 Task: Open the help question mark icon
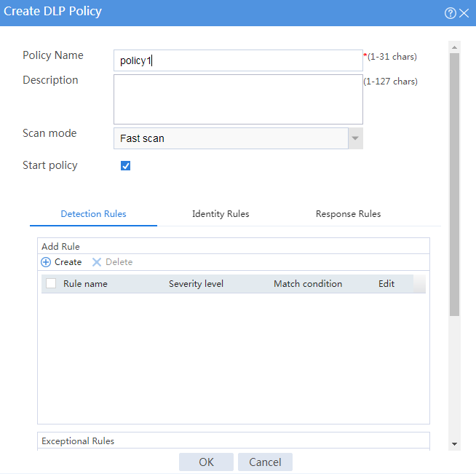coord(451,13)
